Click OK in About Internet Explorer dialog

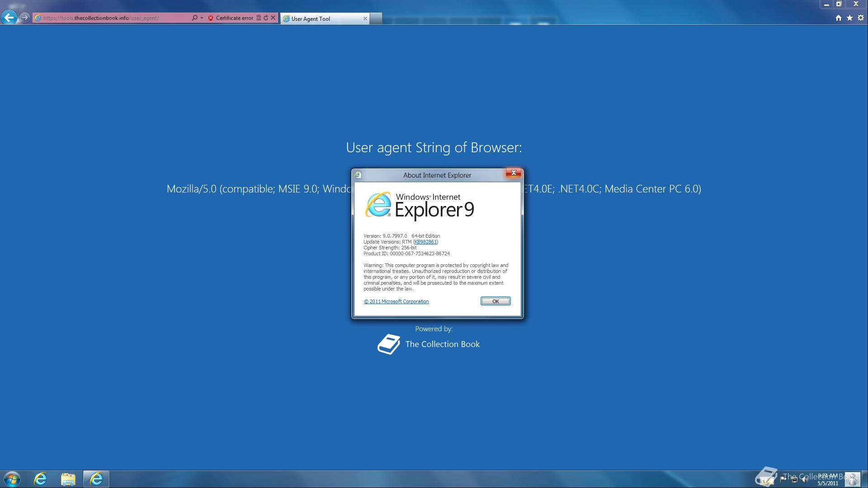pos(495,301)
